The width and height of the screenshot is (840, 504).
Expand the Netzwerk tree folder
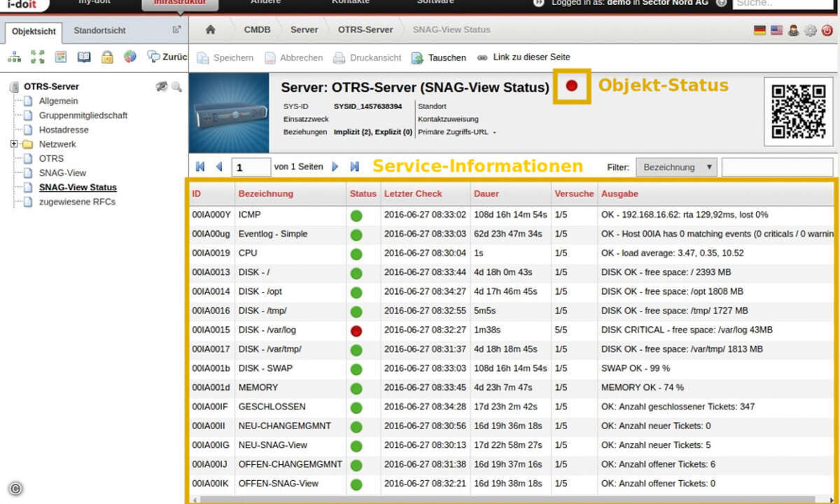[x=13, y=144]
